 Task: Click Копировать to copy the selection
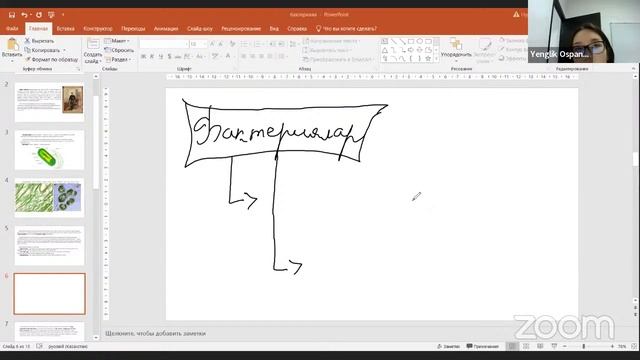click(42, 50)
